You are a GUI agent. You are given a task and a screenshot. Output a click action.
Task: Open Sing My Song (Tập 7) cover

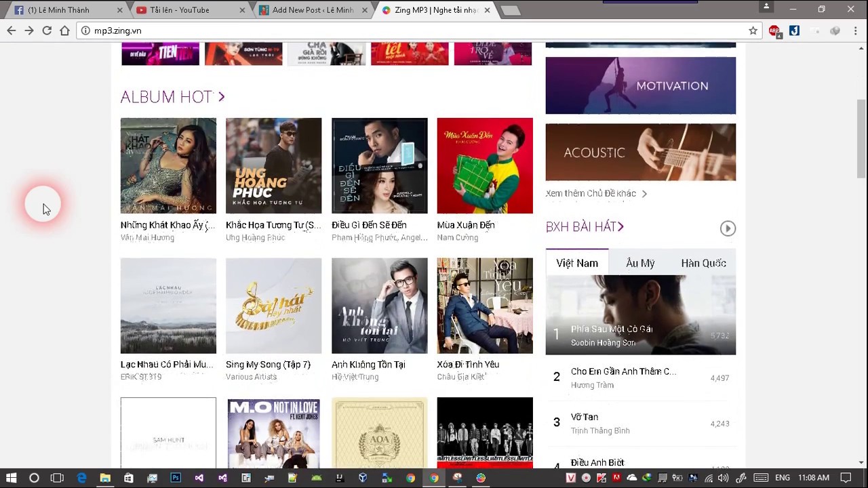pos(274,306)
